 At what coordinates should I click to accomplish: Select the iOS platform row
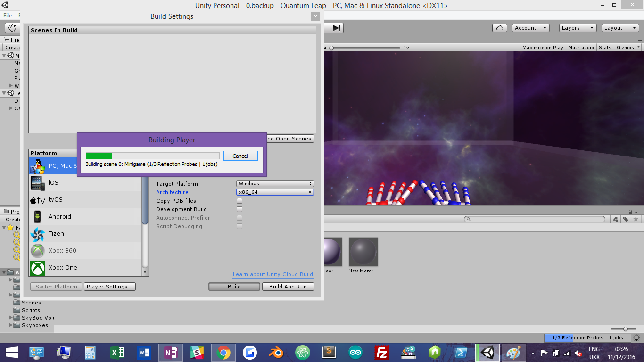point(85,182)
